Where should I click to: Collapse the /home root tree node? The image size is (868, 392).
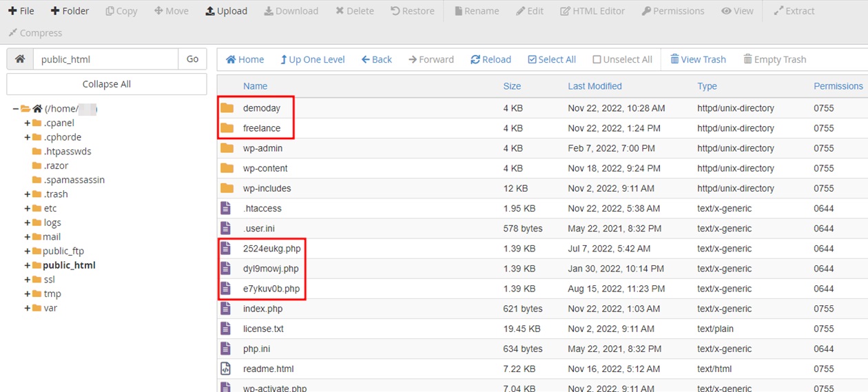15,109
